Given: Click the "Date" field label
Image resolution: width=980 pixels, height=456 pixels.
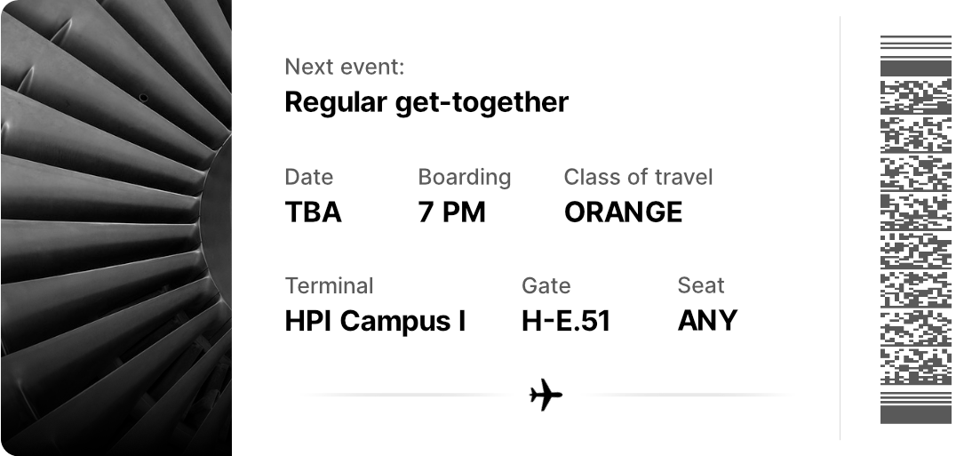Looking at the screenshot, I should click(308, 177).
